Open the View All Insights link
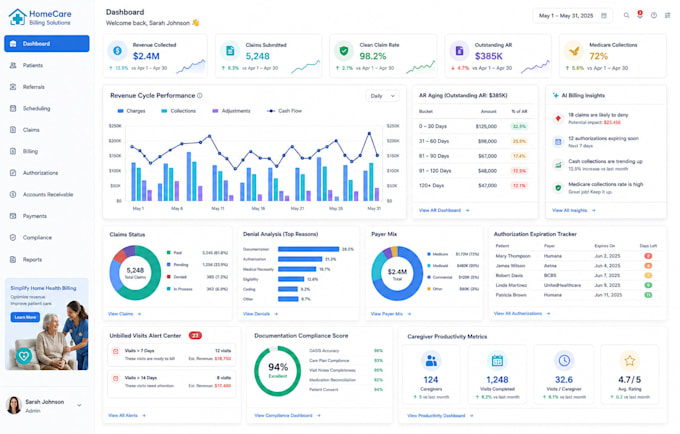Image resolution: width=680 pixels, height=434 pixels. 573,210
